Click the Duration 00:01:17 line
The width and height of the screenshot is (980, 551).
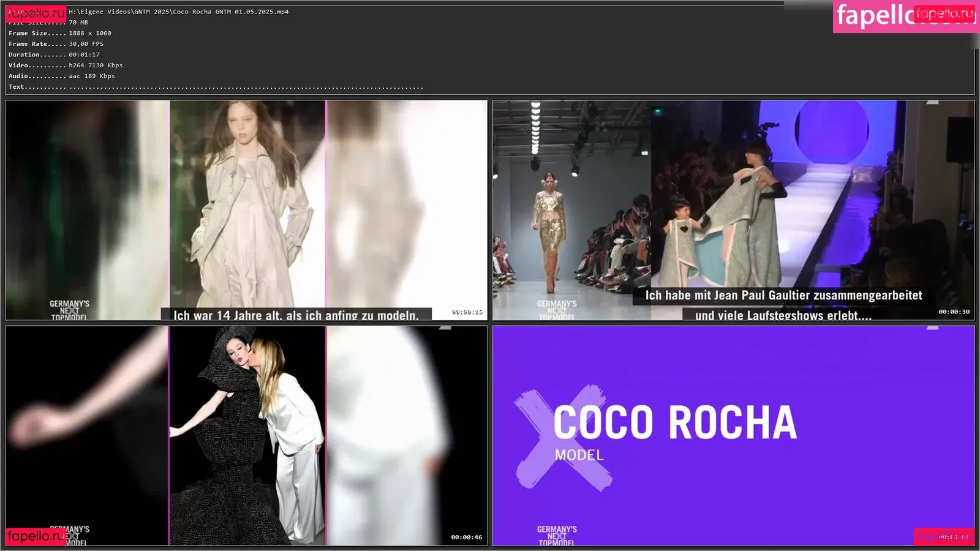click(x=54, y=54)
